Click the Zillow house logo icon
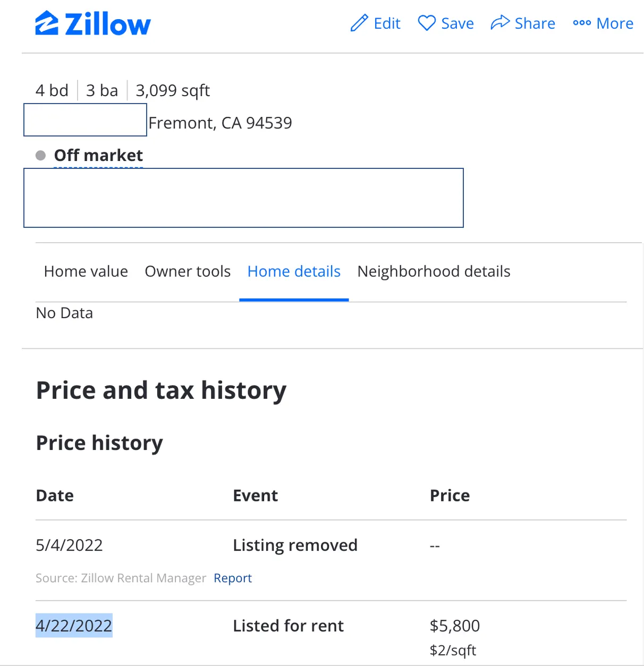This screenshot has width=644, height=666. tap(47, 23)
